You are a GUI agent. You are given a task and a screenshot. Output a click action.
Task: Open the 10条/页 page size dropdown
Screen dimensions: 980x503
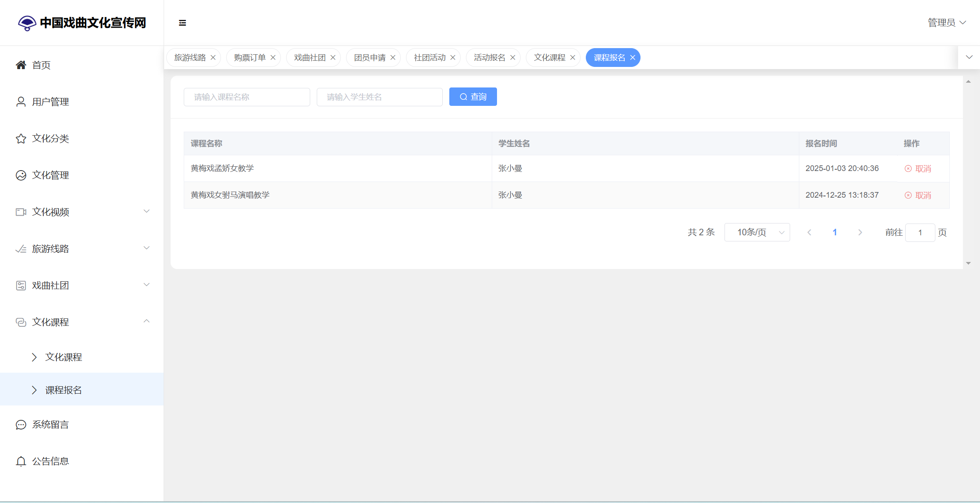pos(757,232)
